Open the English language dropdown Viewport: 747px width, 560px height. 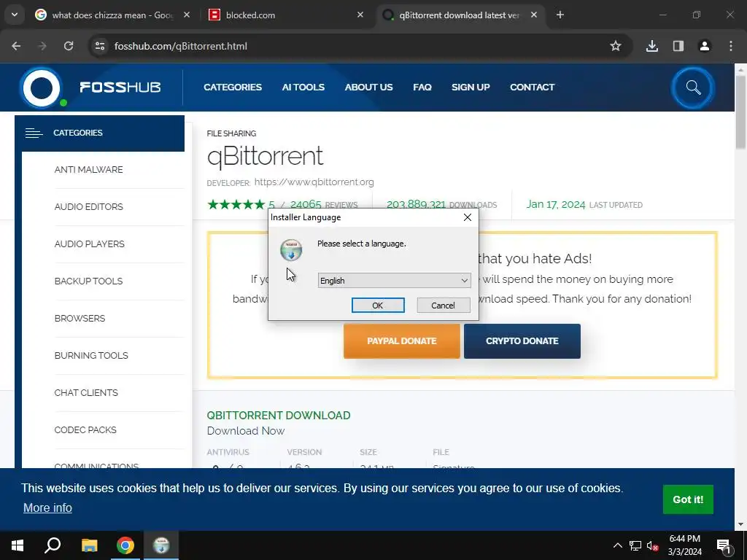[x=394, y=281]
